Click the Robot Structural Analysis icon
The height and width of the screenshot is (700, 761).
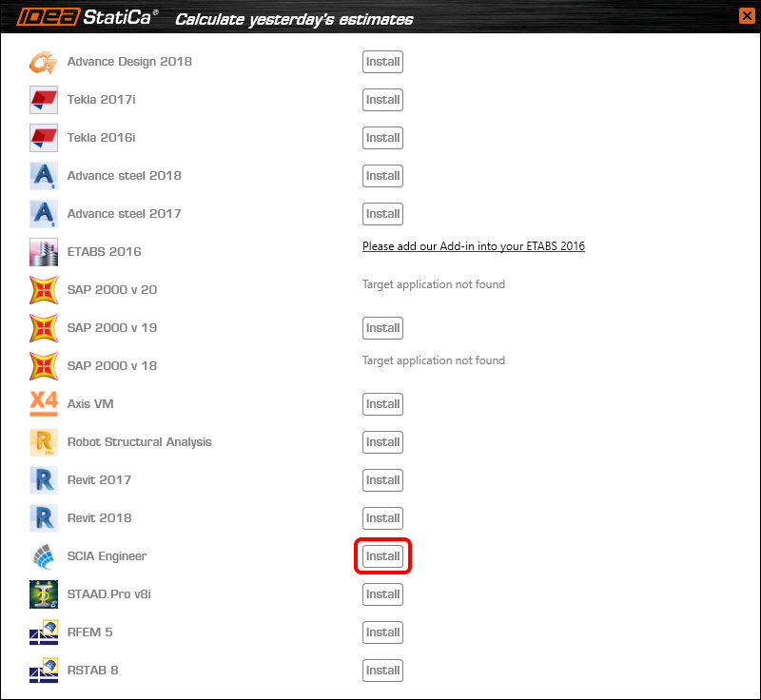pos(43,442)
